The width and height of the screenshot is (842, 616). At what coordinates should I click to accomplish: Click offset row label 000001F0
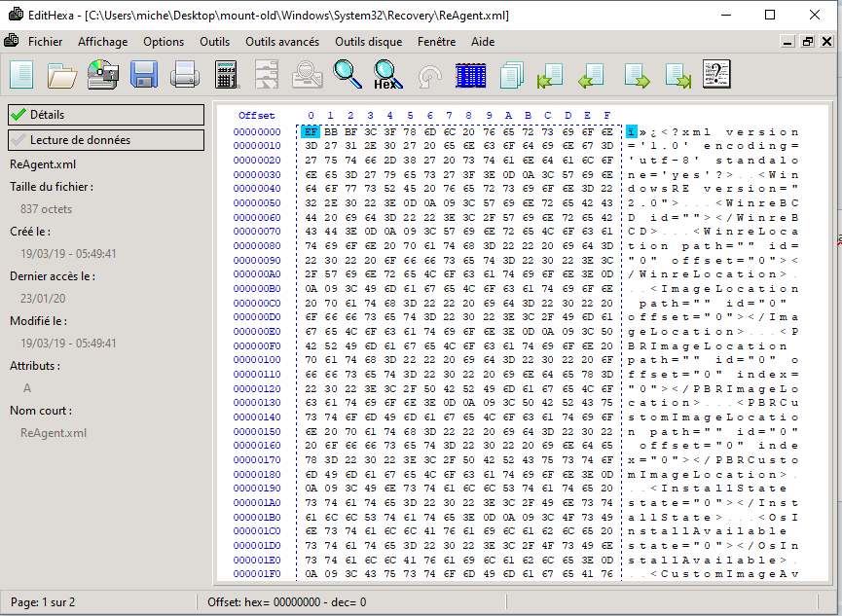[x=257, y=573]
